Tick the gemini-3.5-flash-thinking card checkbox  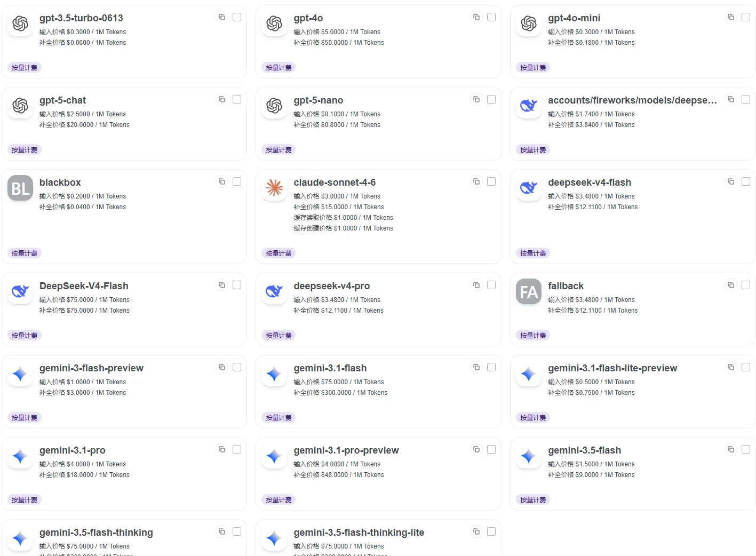[237, 531]
